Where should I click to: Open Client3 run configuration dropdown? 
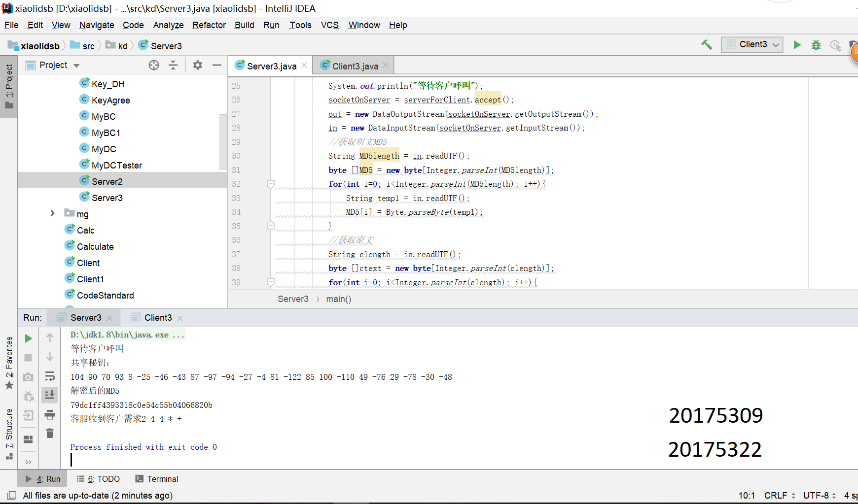pos(752,44)
